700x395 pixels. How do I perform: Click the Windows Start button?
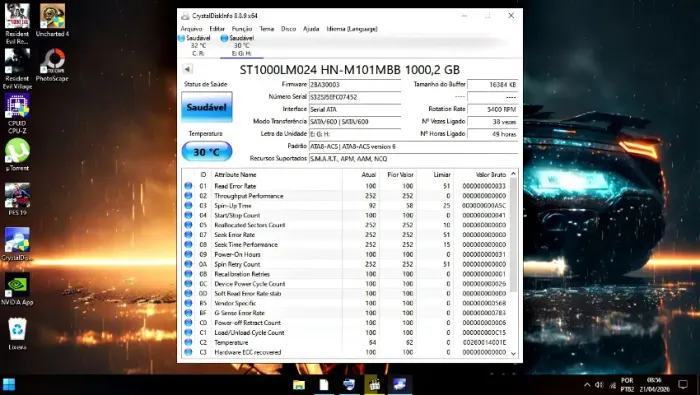point(9,384)
